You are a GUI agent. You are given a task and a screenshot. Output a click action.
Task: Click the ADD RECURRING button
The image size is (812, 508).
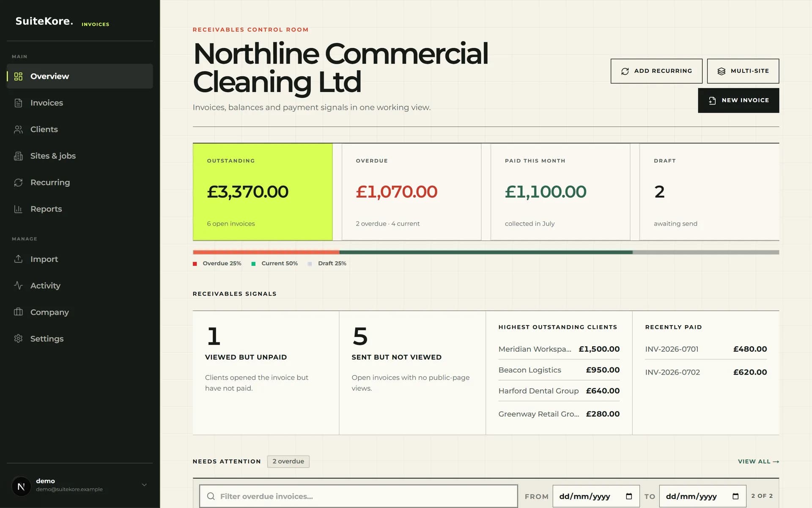(x=656, y=71)
